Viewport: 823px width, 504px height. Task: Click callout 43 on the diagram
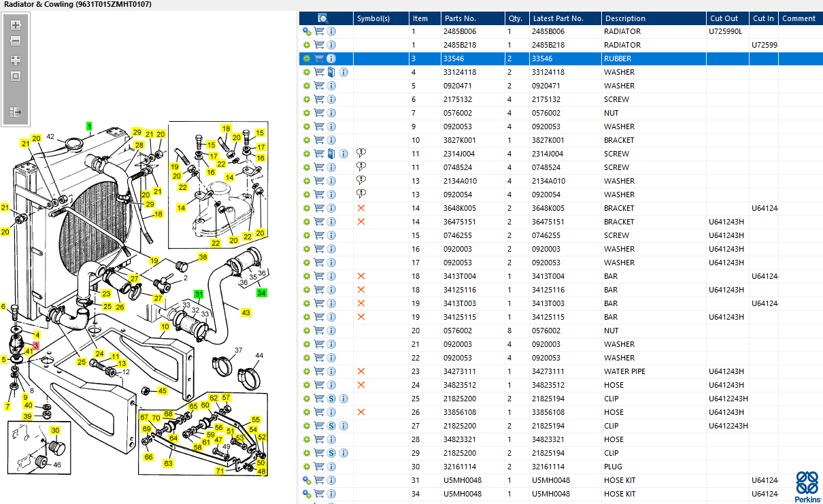point(246,312)
